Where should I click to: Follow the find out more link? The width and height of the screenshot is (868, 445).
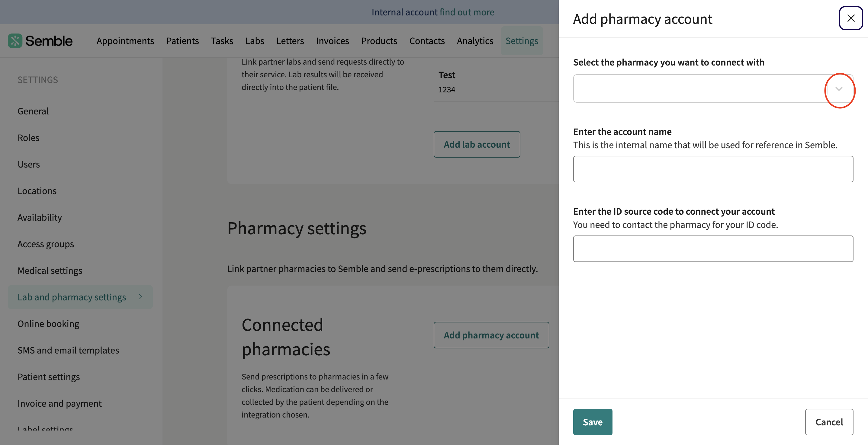467,12
